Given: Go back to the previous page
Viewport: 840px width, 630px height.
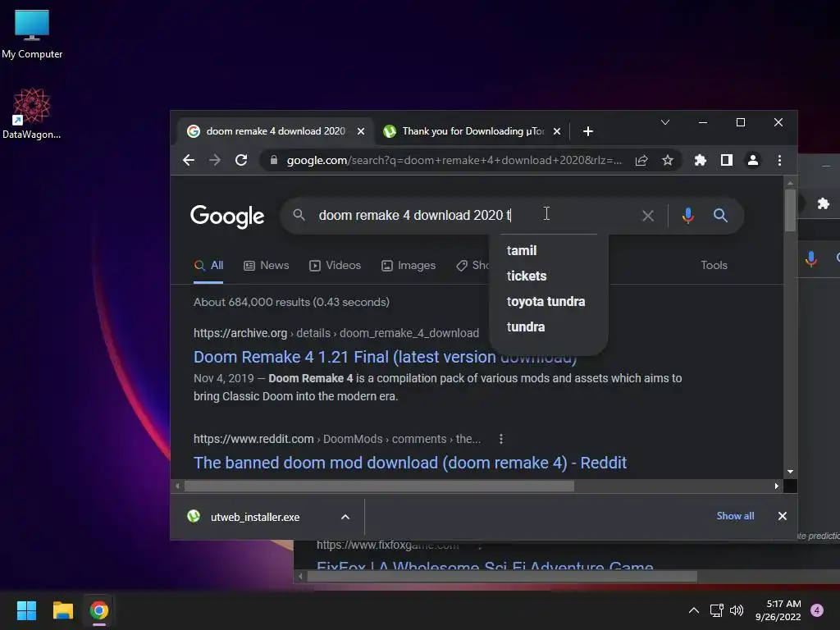Looking at the screenshot, I should pos(189,160).
